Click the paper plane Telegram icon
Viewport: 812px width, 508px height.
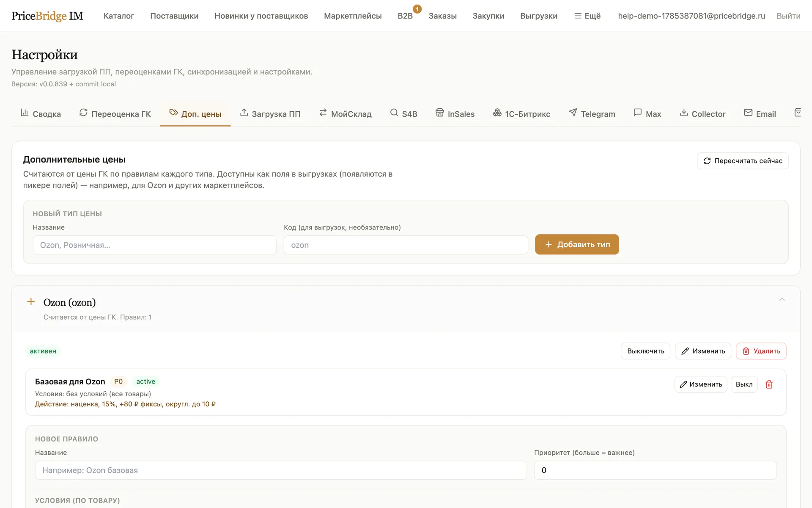point(573,113)
